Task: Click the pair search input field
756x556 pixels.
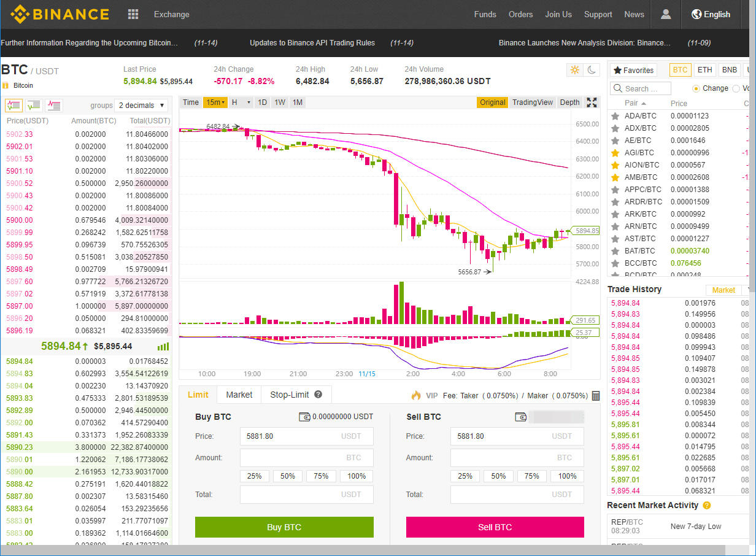Action: point(641,88)
